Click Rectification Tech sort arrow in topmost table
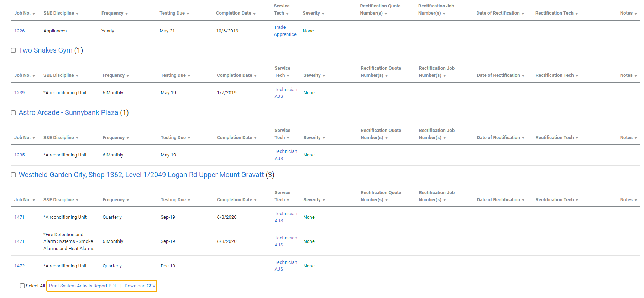The image size is (644, 298). [576, 14]
